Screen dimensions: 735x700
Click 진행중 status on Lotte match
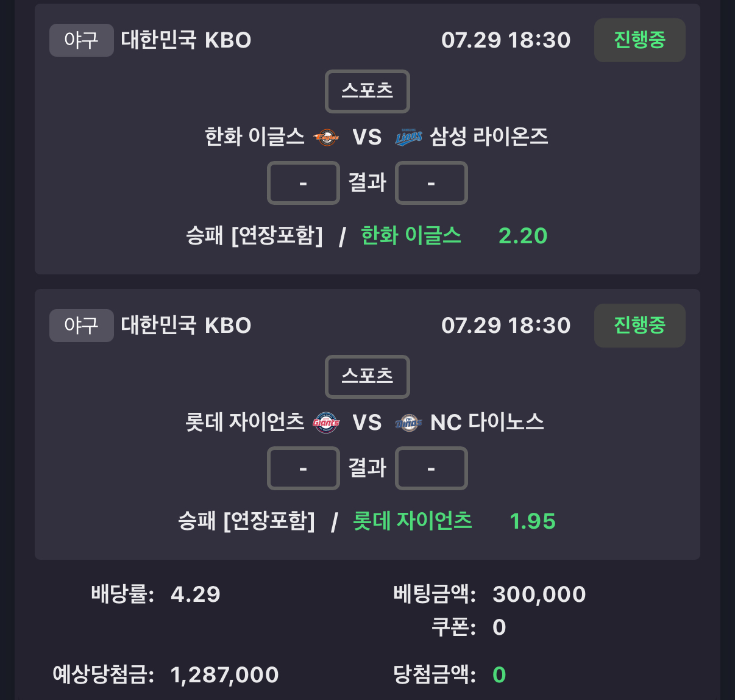click(640, 326)
